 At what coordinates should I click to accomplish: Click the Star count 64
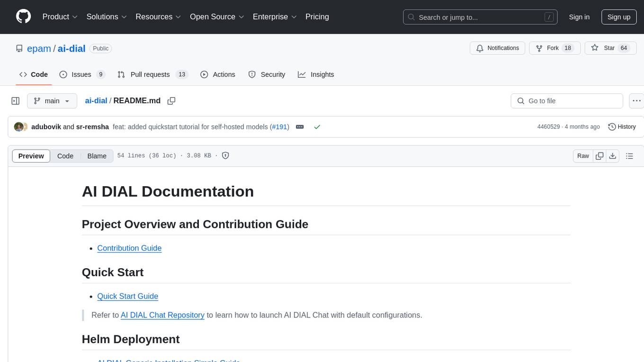click(624, 48)
